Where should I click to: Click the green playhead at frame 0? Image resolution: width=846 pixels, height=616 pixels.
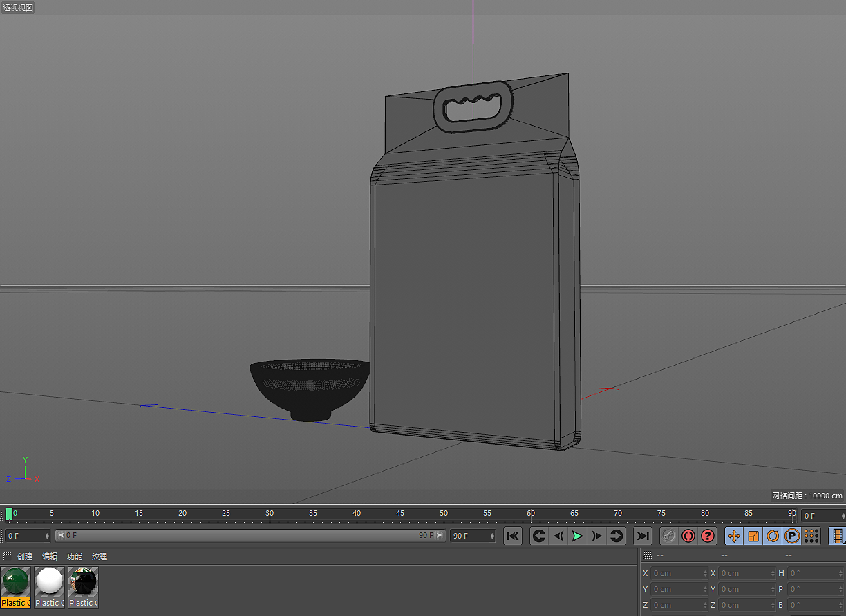(x=9, y=514)
